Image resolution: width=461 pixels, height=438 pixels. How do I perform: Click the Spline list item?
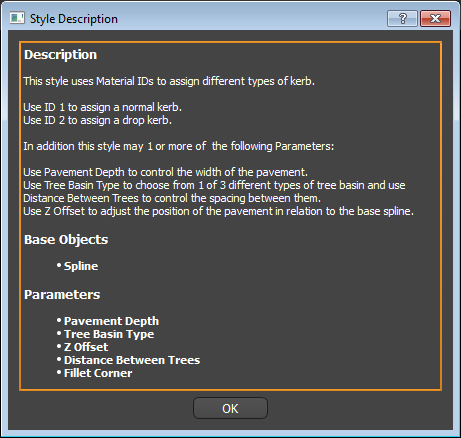coord(81,266)
